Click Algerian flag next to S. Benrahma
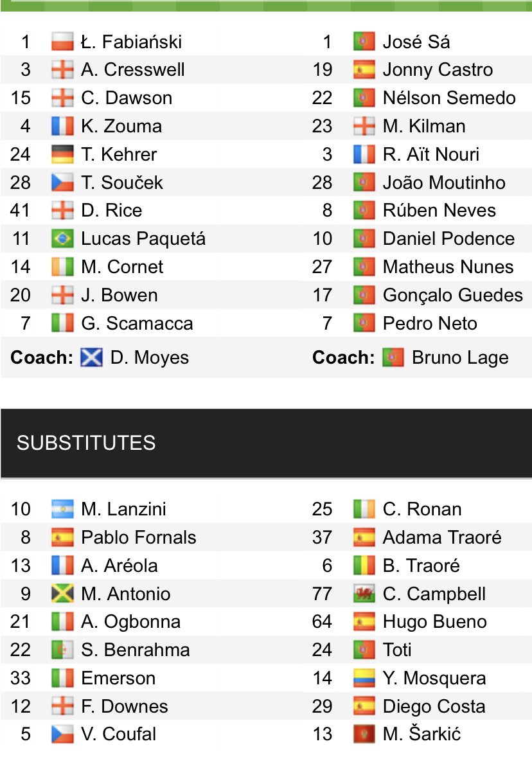Image resolution: width=532 pixels, height=757 pixels. click(62, 650)
